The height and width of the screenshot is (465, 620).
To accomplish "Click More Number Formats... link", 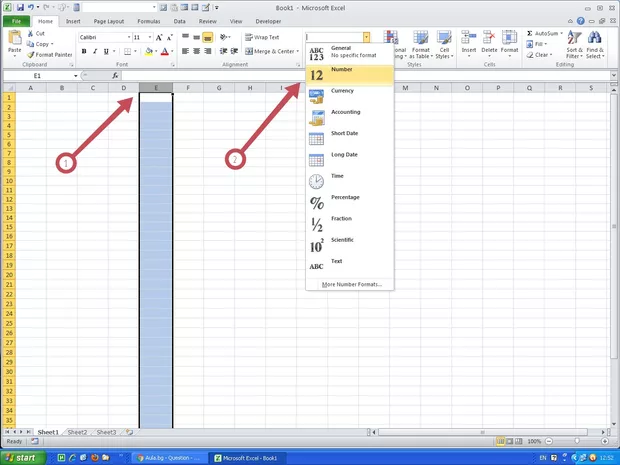I will click(x=352, y=284).
